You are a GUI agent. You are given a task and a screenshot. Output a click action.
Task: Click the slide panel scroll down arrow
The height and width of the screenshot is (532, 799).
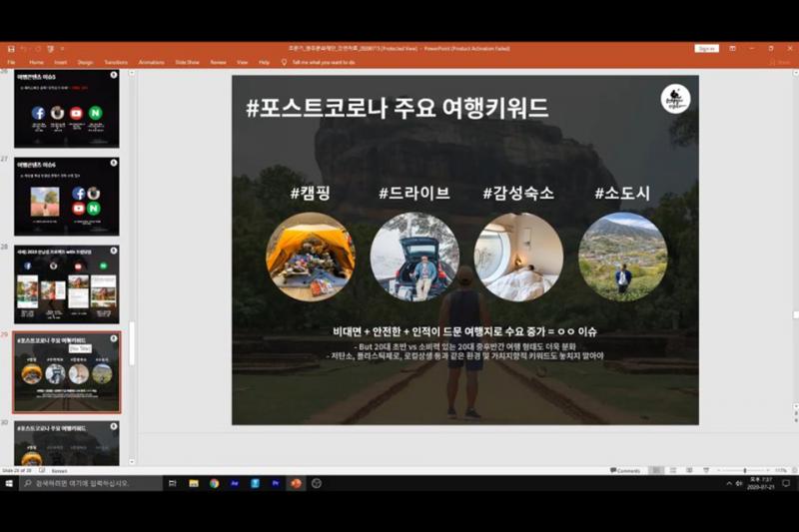point(132,462)
